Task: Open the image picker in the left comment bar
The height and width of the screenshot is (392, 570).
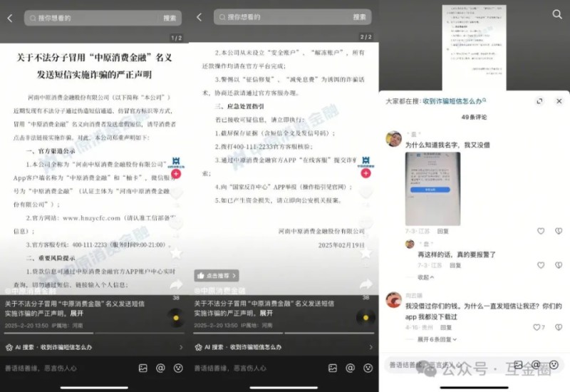Action: [x=143, y=368]
